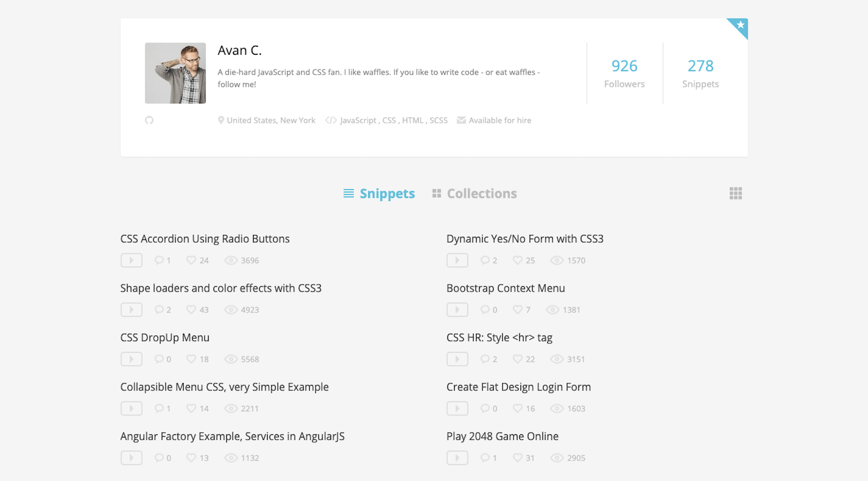Play preview of 2048 Game Online
This screenshot has width=868, height=481.
click(x=457, y=458)
